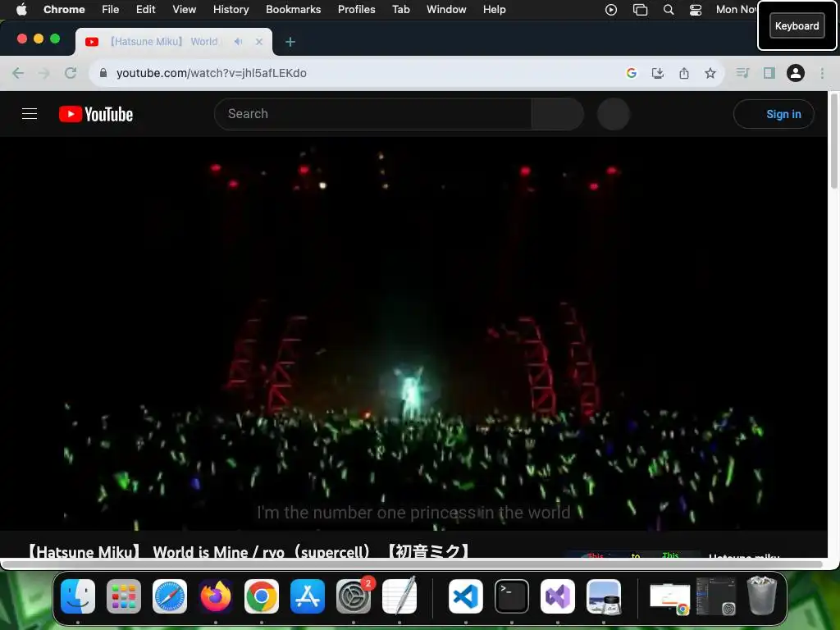Open Control Center in menu bar

coord(696,9)
